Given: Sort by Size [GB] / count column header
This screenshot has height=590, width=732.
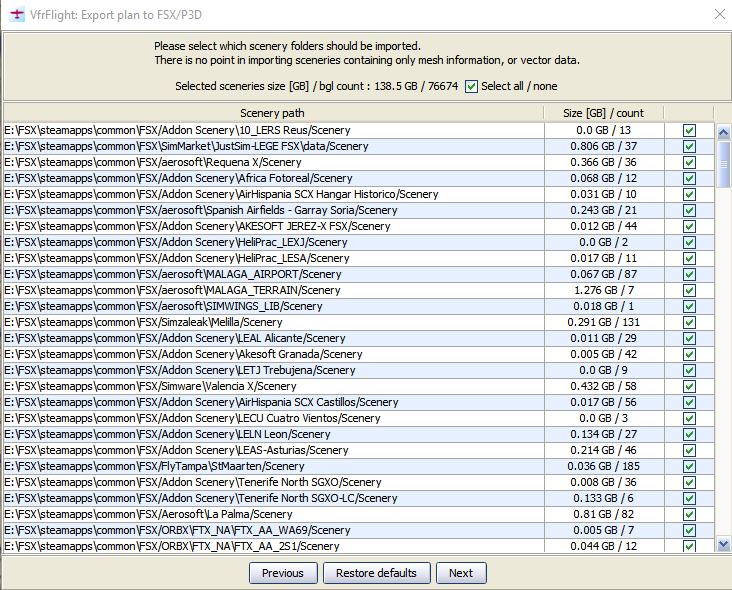Looking at the screenshot, I should tap(603, 113).
